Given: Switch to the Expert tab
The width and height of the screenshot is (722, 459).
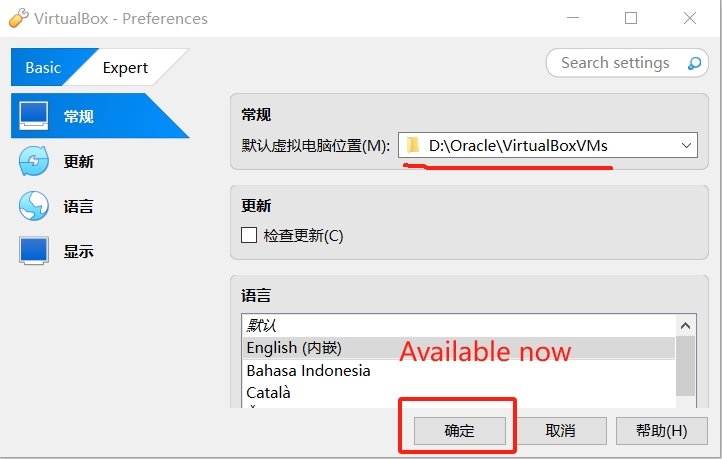Looking at the screenshot, I should [x=125, y=67].
